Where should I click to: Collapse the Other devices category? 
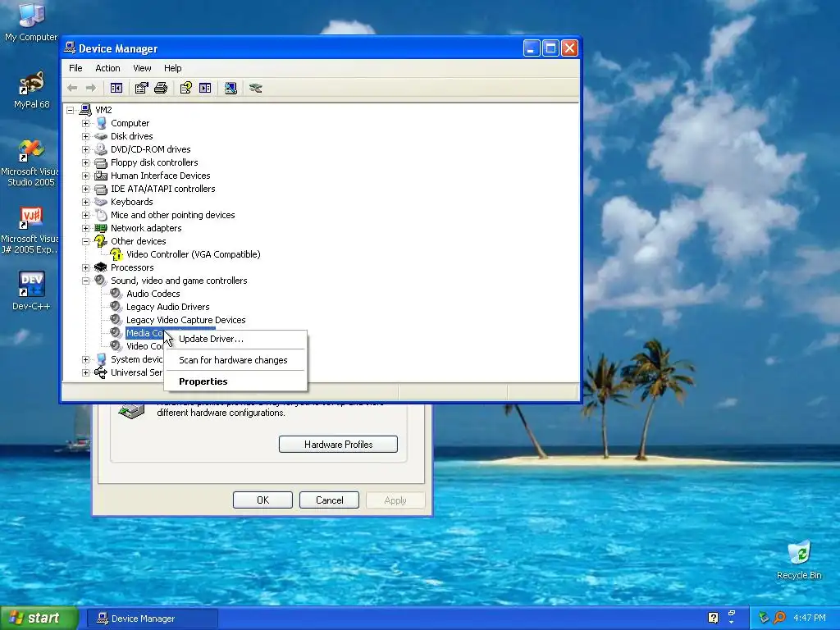point(85,242)
